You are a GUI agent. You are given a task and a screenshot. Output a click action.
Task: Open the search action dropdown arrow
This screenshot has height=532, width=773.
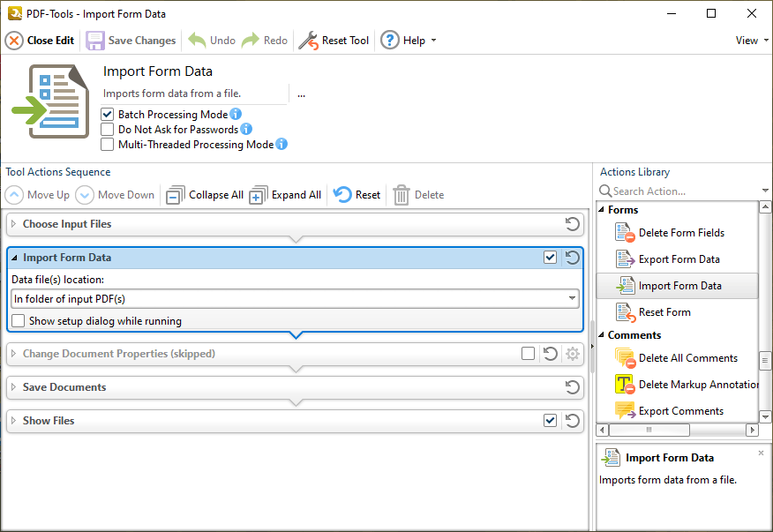pos(765,191)
